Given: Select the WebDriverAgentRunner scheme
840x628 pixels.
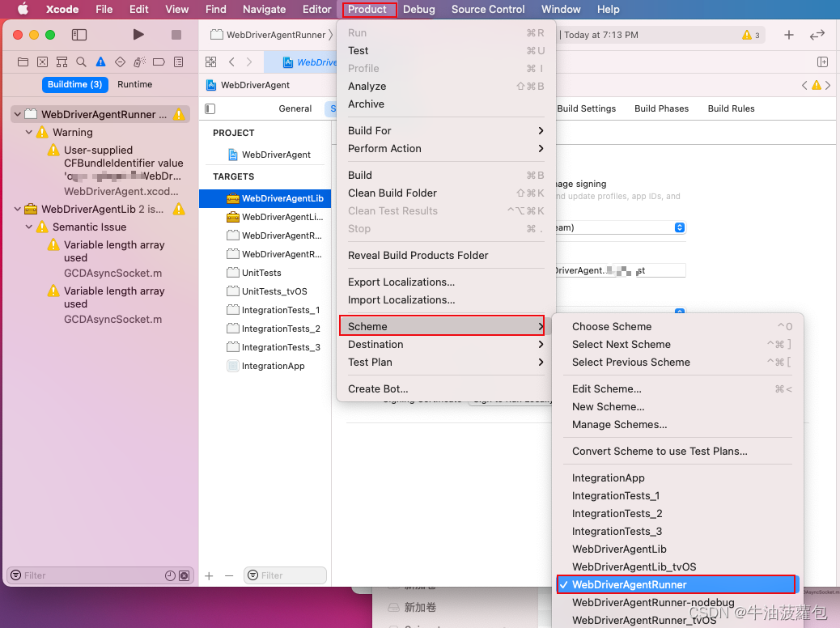Looking at the screenshot, I should (677, 584).
